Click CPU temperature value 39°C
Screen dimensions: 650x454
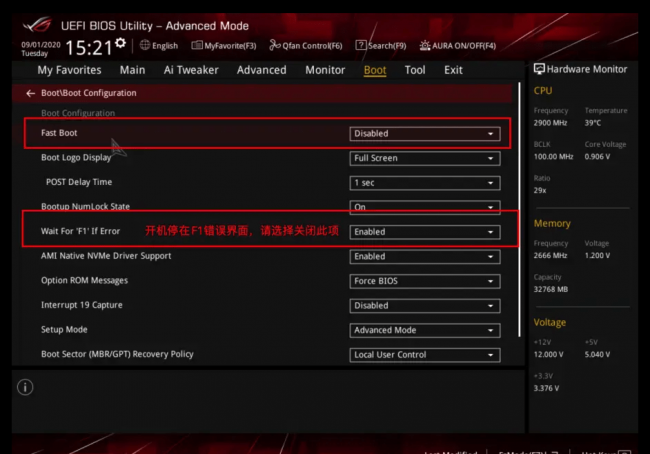pyautogui.click(x=593, y=123)
